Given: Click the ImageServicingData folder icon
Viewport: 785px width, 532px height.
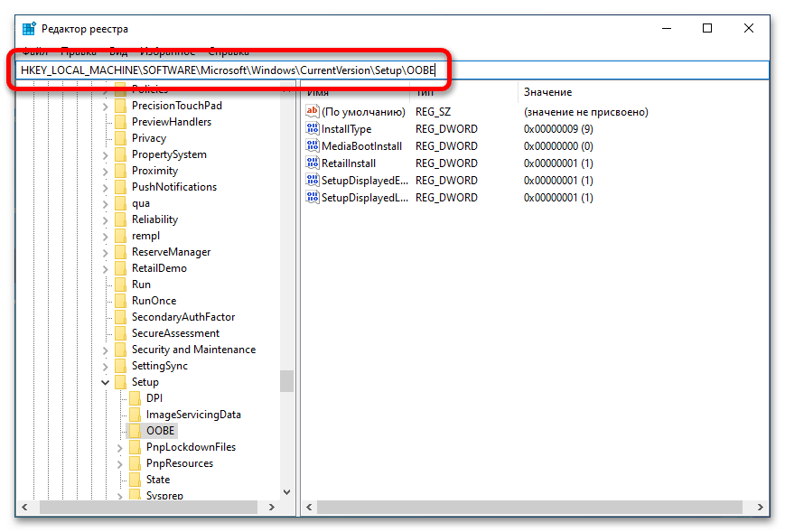Looking at the screenshot, I should (135, 415).
